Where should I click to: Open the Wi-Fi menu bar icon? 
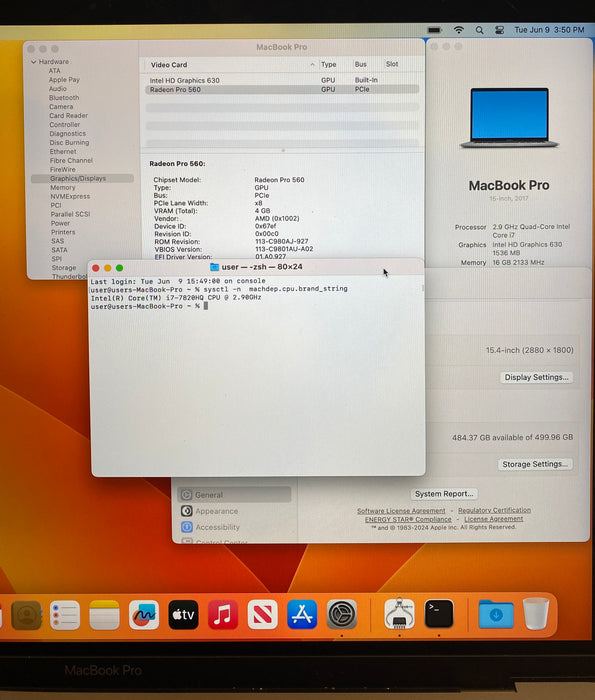click(x=458, y=30)
